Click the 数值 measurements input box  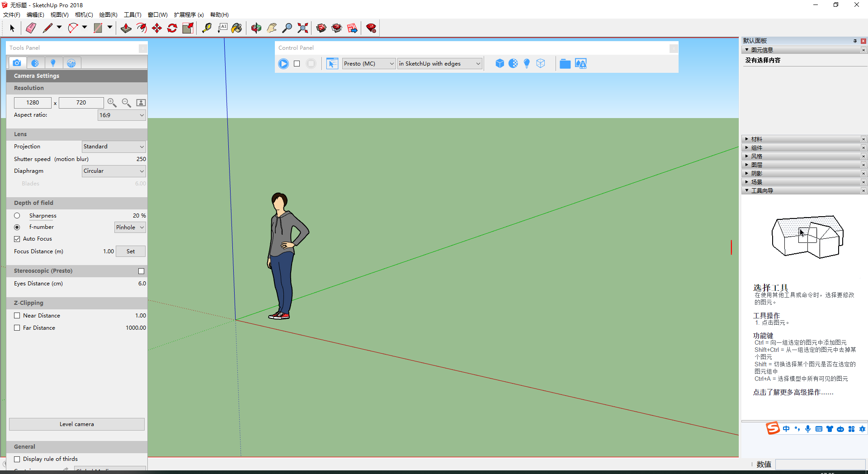point(820,465)
